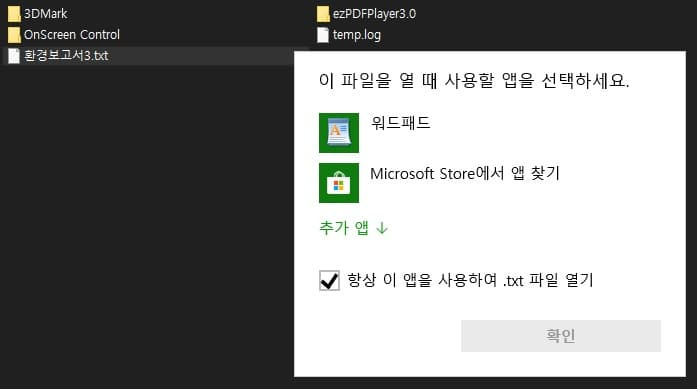Image resolution: width=697 pixels, height=389 pixels.
Task: Click the Microsoft Store bag icon
Action: (339, 183)
